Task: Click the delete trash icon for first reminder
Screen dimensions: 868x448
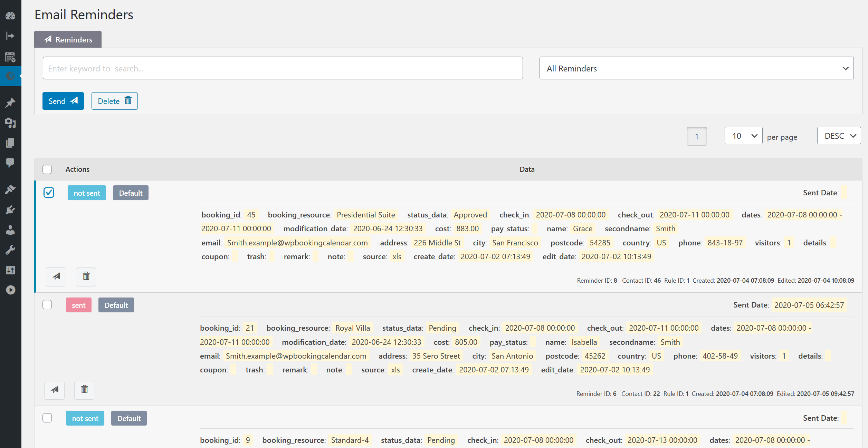Action: coord(86,276)
